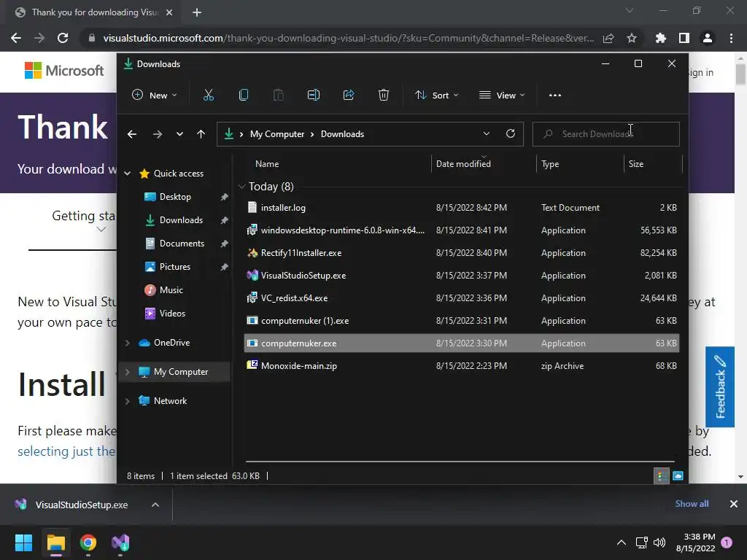Viewport: 747px width, 560px height.
Task: Select the windowsdesktop-runtime-6.0.8-win-x64 file
Action: (461, 230)
